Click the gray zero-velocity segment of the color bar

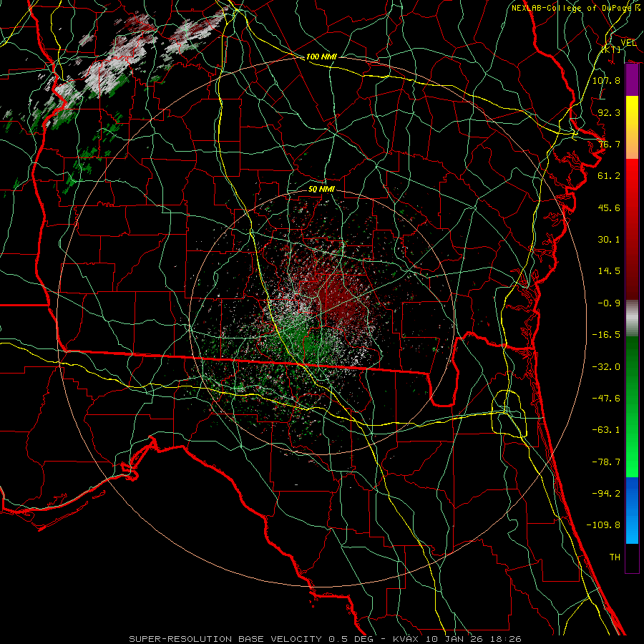click(632, 318)
